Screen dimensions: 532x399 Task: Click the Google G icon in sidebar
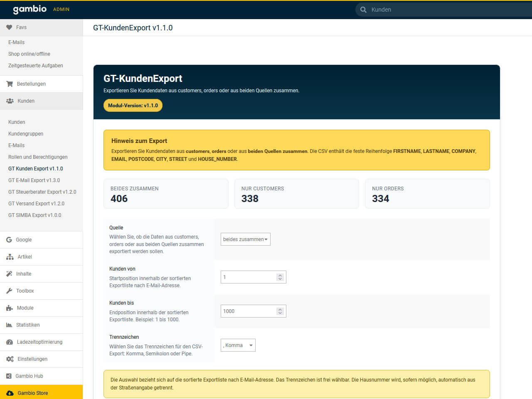pos(9,240)
